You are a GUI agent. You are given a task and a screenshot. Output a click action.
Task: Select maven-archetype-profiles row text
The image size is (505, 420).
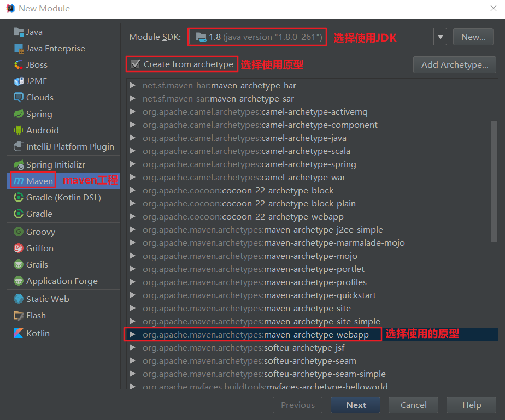click(255, 282)
